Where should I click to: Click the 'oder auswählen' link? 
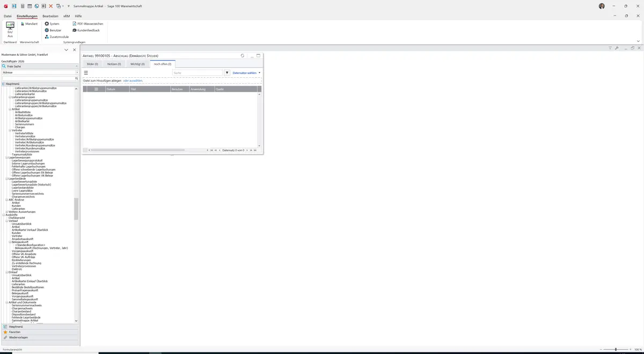click(133, 80)
